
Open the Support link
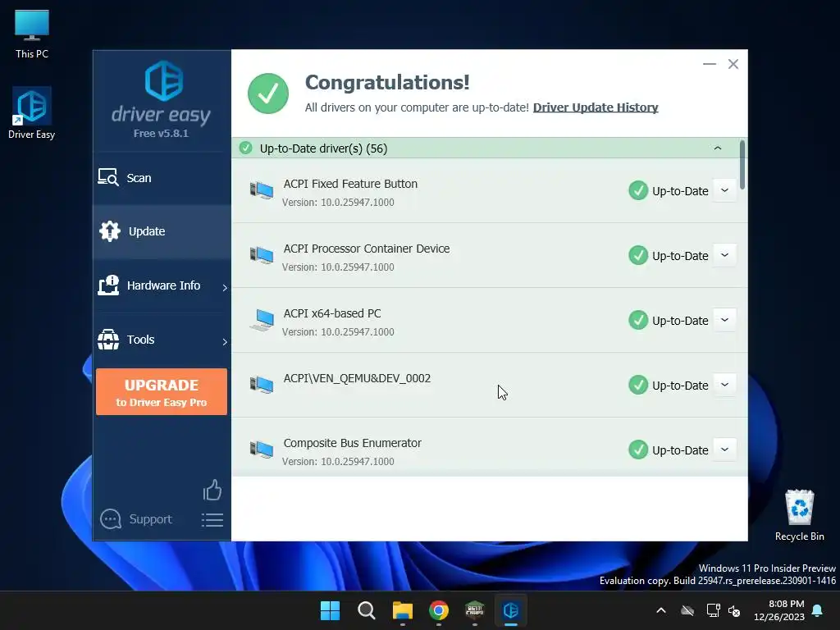pos(151,519)
